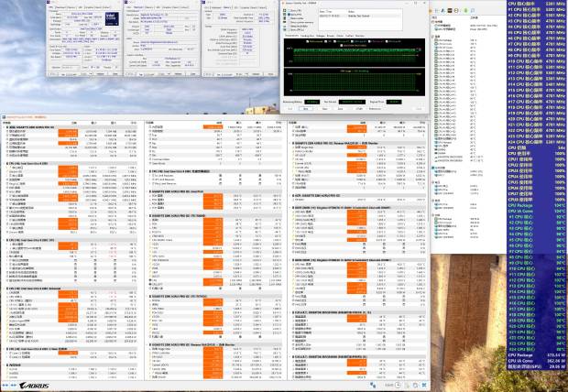Click Clear button in stability test
Viewport: 568px width, 392px height.
tap(325, 109)
